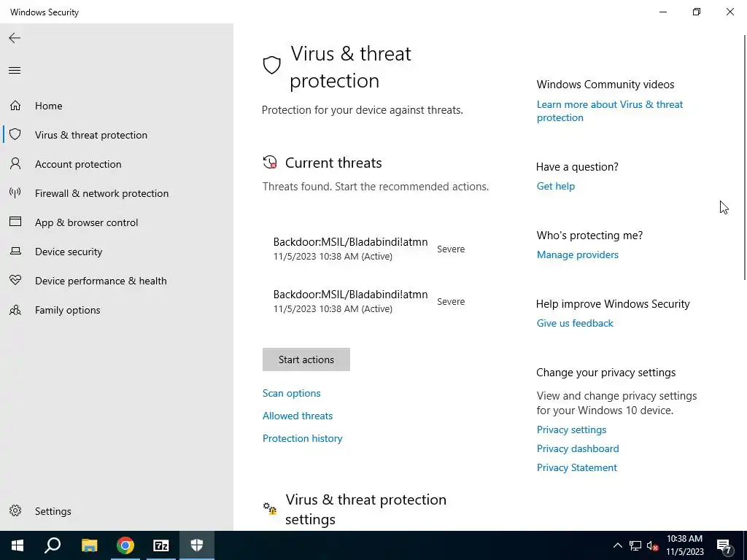
Task: Click the Settings gear icon
Action: 15,510
